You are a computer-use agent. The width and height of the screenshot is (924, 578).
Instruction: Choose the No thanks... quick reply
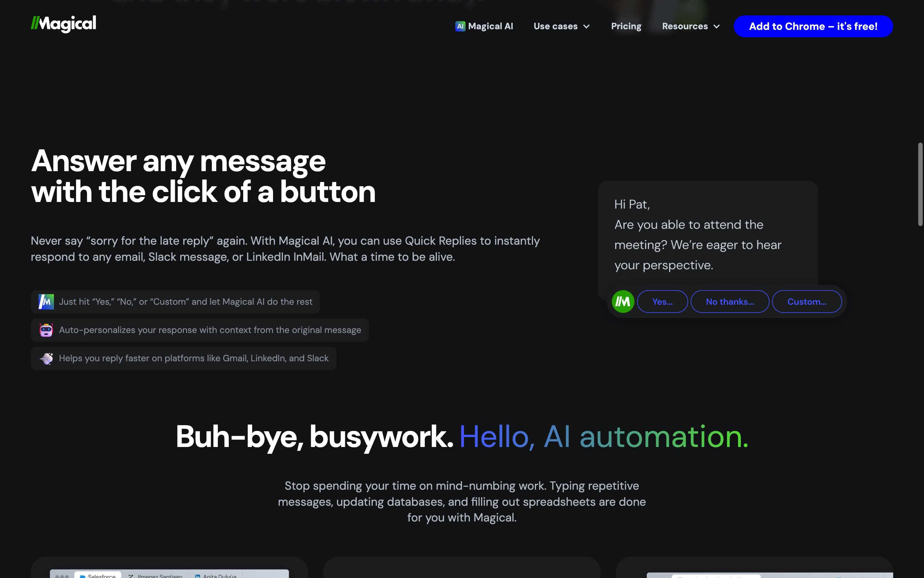730,302
